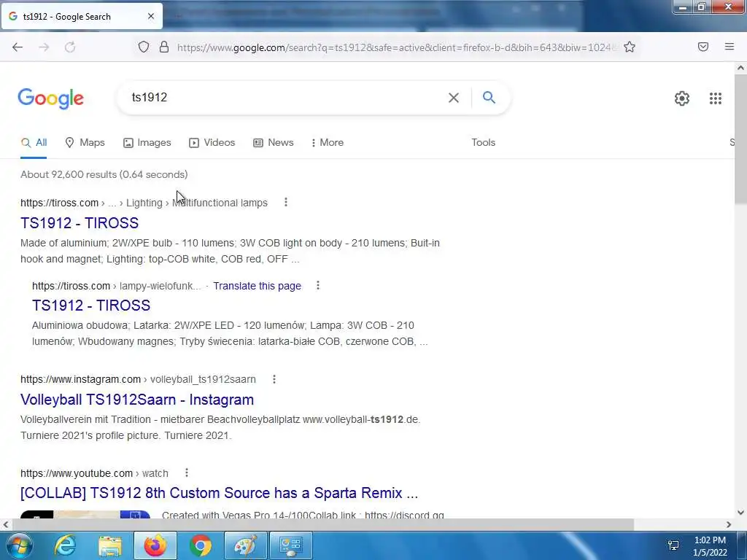The height and width of the screenshot is (560, 747).
Task: Open options dots for Instagram result
Action: [274, 379]
